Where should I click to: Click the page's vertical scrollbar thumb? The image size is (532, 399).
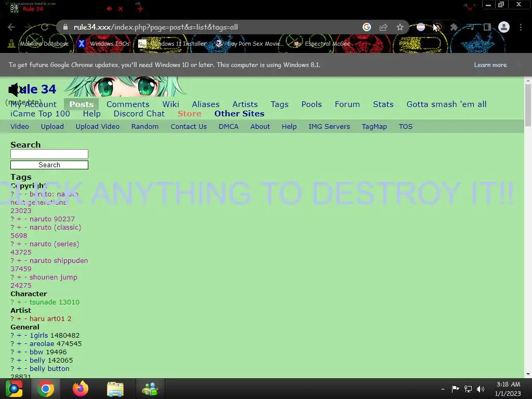pyautogui.click(x=528, y=105)
